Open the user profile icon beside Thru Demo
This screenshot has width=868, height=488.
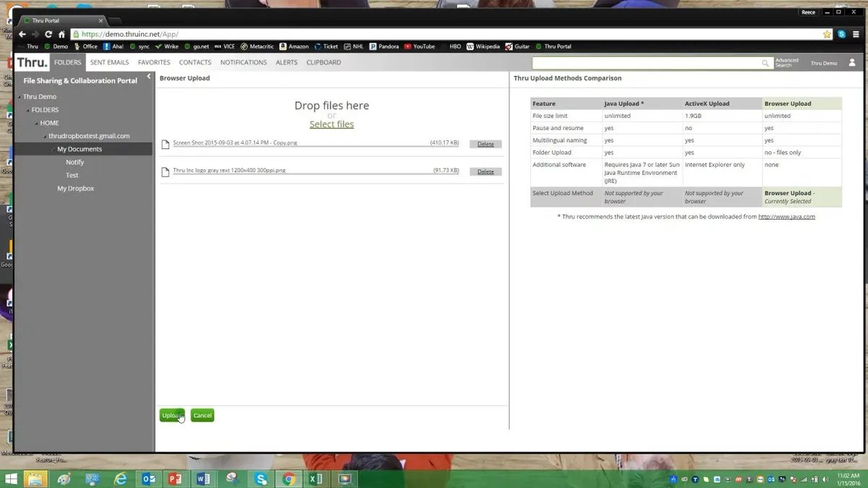(x=852, y=63)
